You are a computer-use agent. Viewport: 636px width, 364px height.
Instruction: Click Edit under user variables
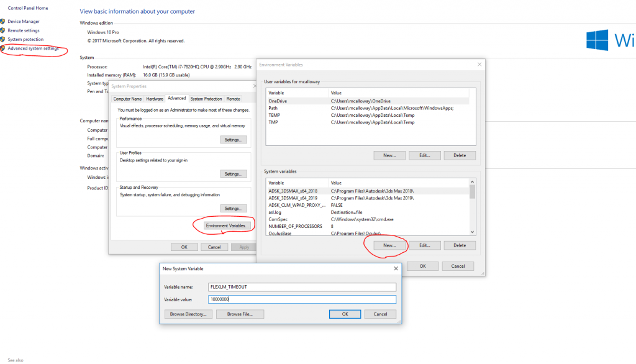(424, 155)
